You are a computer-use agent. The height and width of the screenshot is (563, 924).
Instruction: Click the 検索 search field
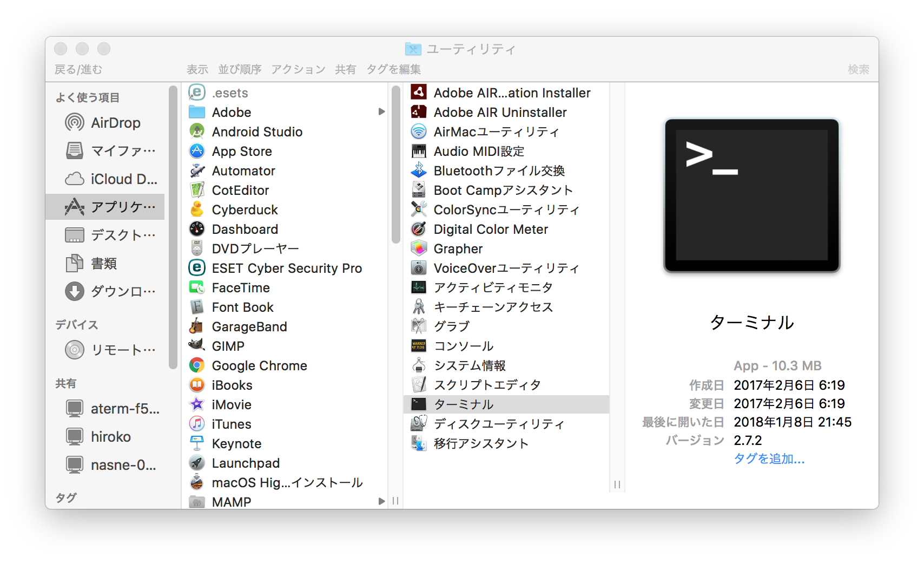[859, 69]
